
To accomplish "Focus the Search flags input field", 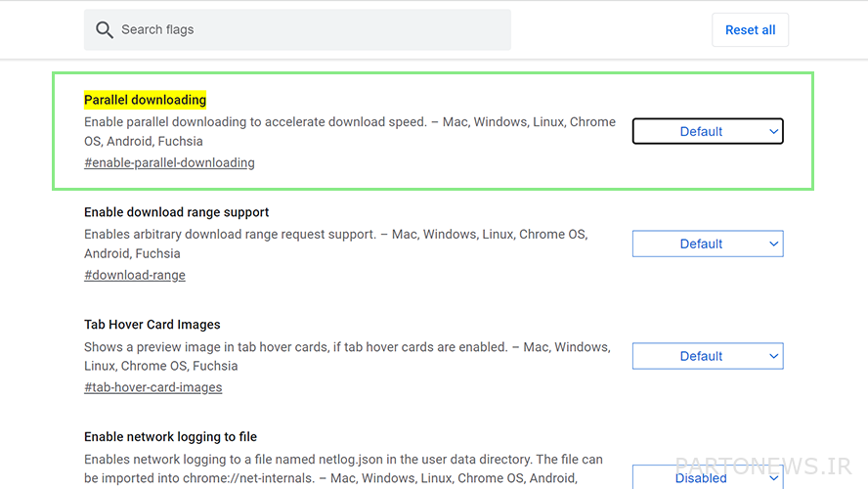I will click(x=297, y=30).
